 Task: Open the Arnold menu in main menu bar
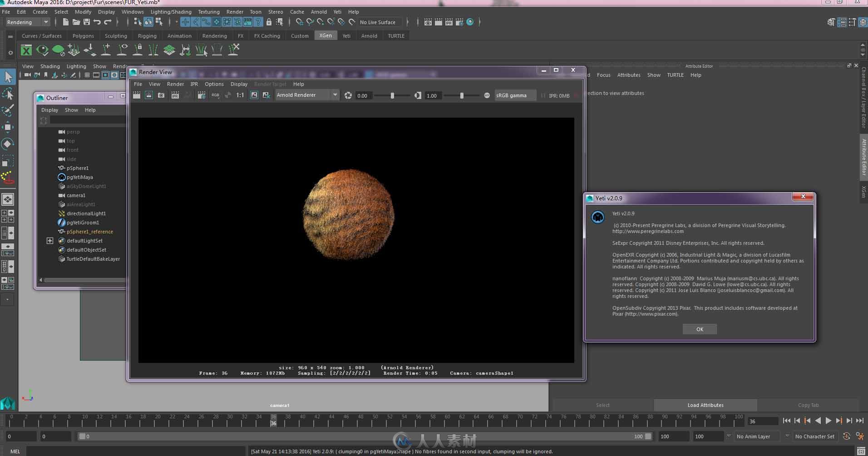click(318, 12)
